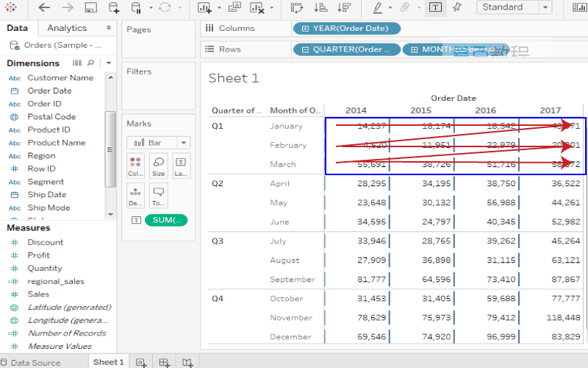Click the Tooltip card in Marks
This screenshot has height=368, width=588.
(158, 196)
